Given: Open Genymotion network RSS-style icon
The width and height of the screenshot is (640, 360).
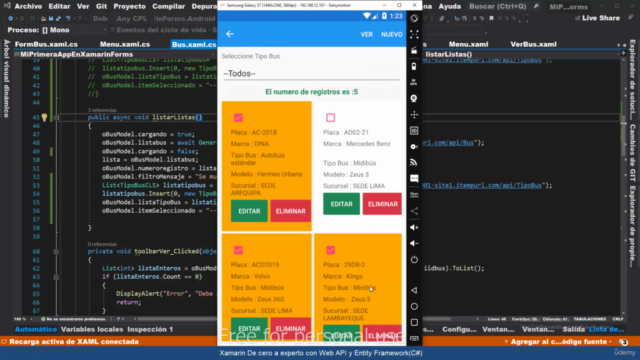Looking at the screenshot, I should [414, 162].
